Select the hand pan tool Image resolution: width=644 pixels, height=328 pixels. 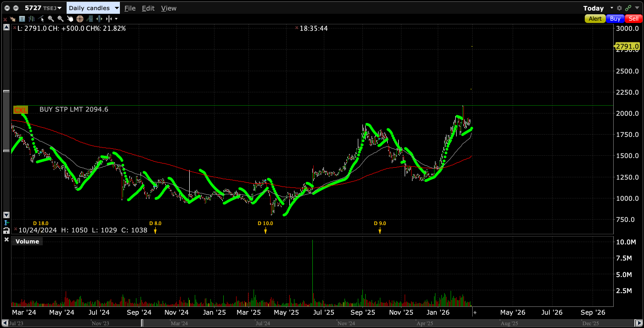click(70, 19)
